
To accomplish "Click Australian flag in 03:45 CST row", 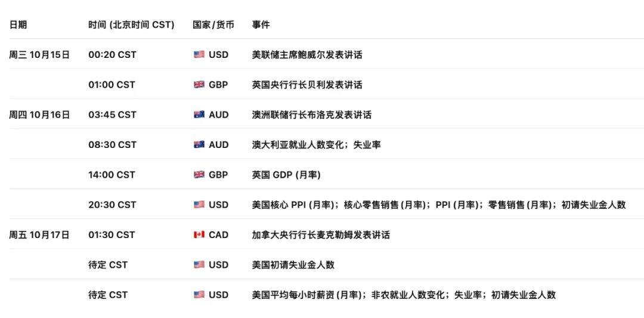I will [199, 115].
